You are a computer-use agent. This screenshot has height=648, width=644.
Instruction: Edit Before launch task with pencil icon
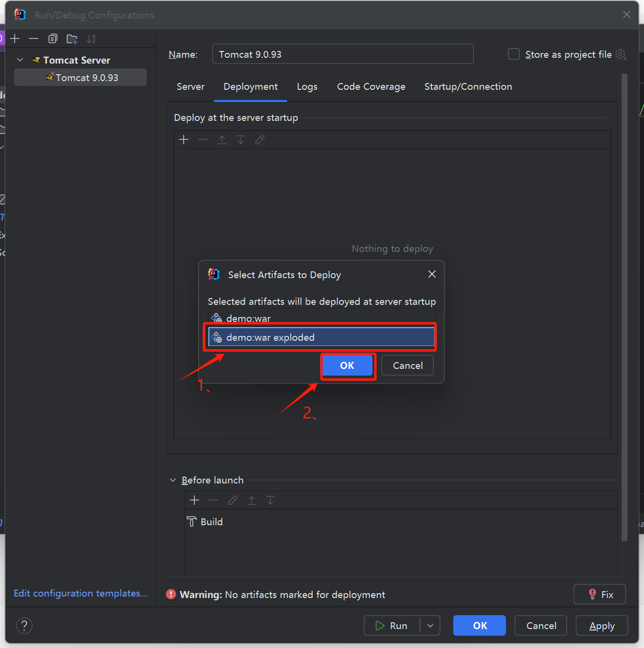tap(233, 500)
